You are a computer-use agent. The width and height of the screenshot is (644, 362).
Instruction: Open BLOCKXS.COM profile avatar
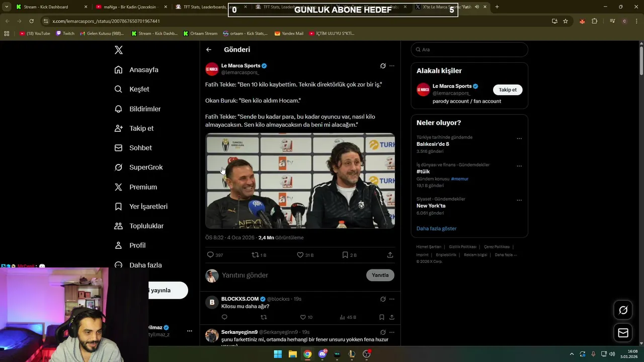point(212,302)
